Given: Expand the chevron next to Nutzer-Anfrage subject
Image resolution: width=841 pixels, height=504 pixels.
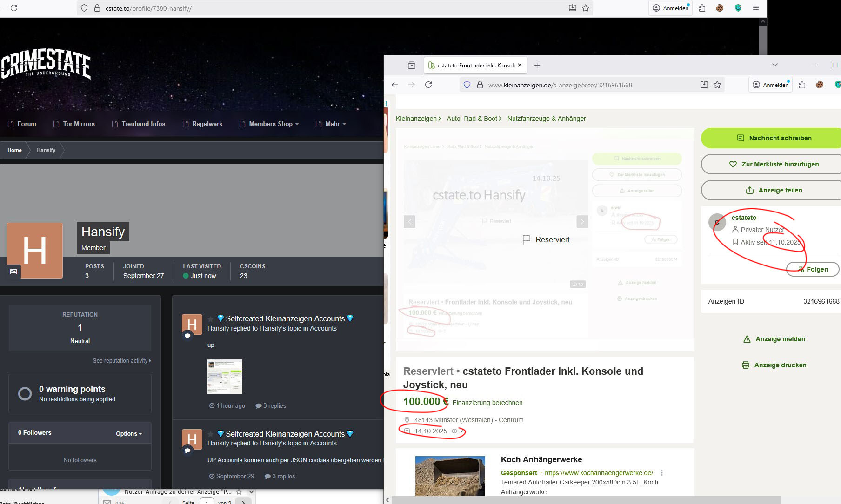Looking at the screenshot, I should pos(251,492).
